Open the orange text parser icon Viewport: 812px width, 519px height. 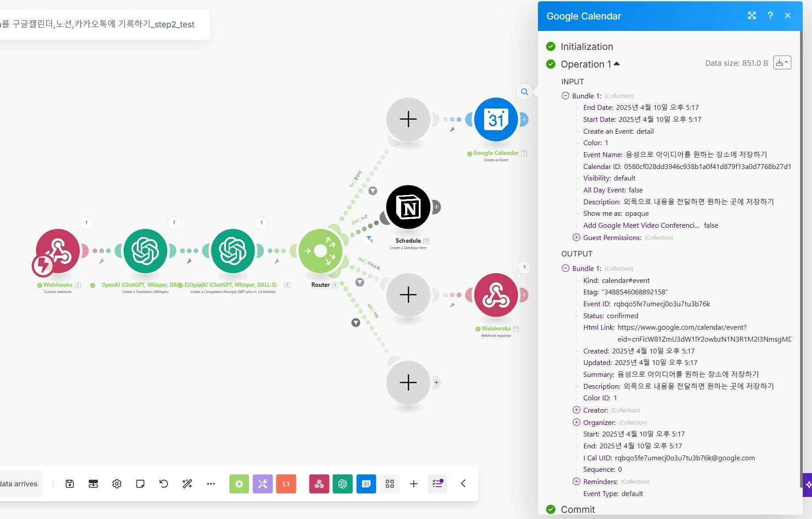(286, 484)
